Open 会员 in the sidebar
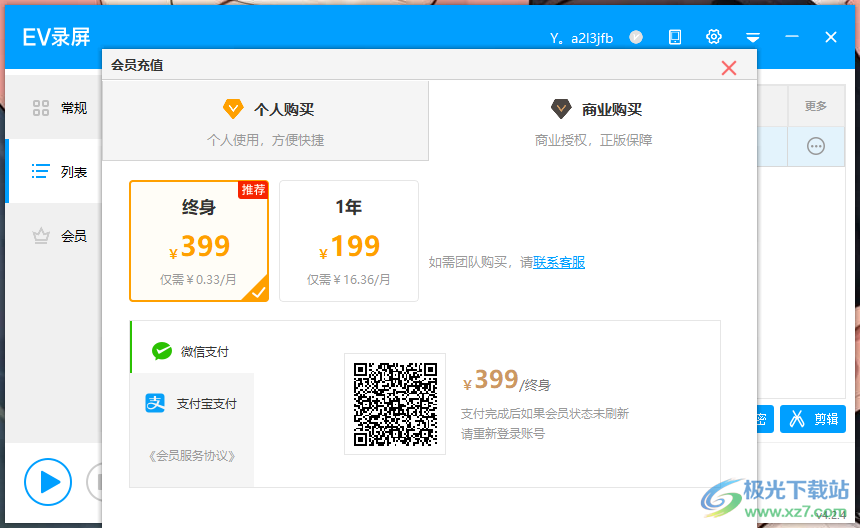Image resolution: width=860 pixels, height=528 pixels. tap(54, 236)
